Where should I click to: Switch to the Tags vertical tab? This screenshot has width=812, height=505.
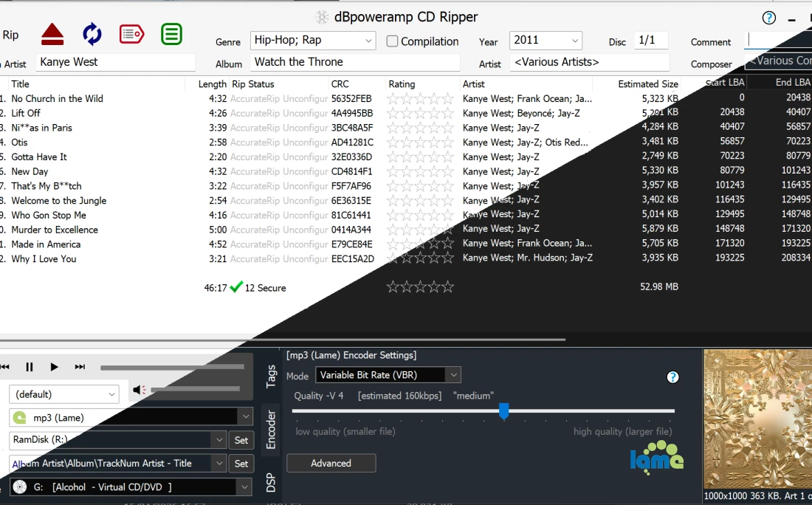271,376
